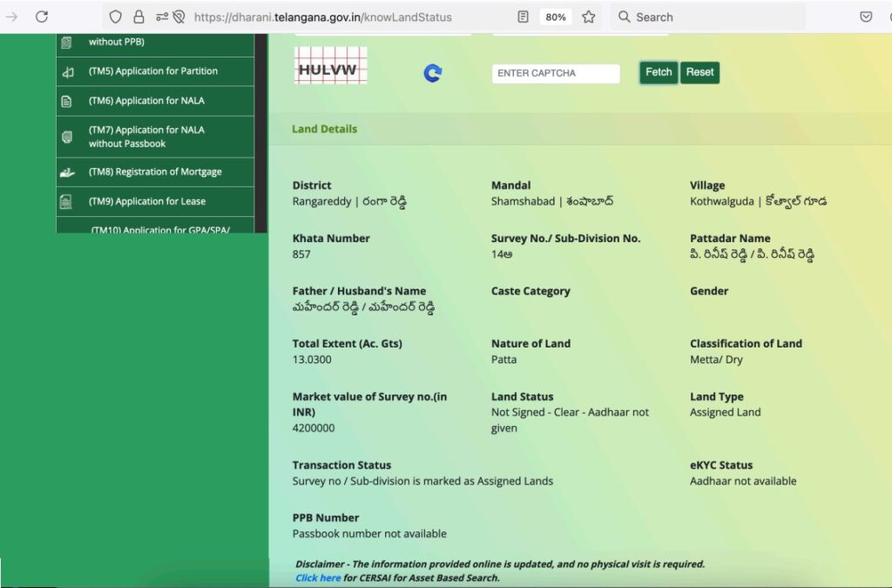Open the Pocket save icon
Screen dimensions: 892x588
866,17
